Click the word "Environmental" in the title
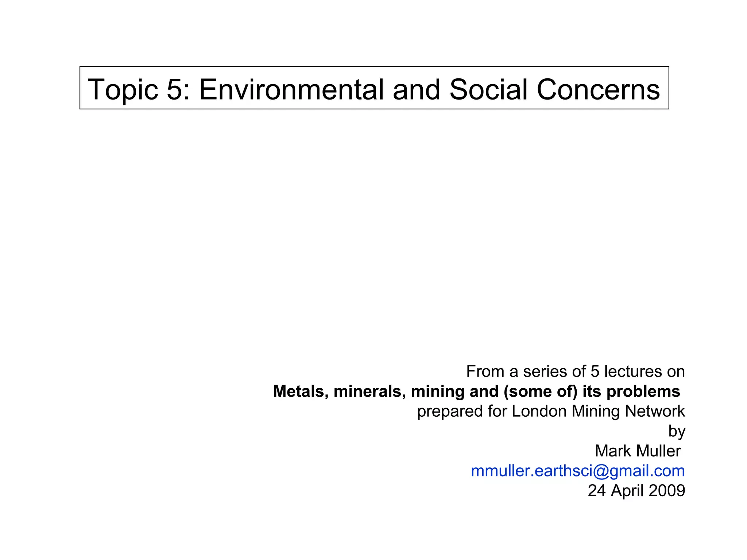Viewport: 747px width, 560px height. pos(291,90)
